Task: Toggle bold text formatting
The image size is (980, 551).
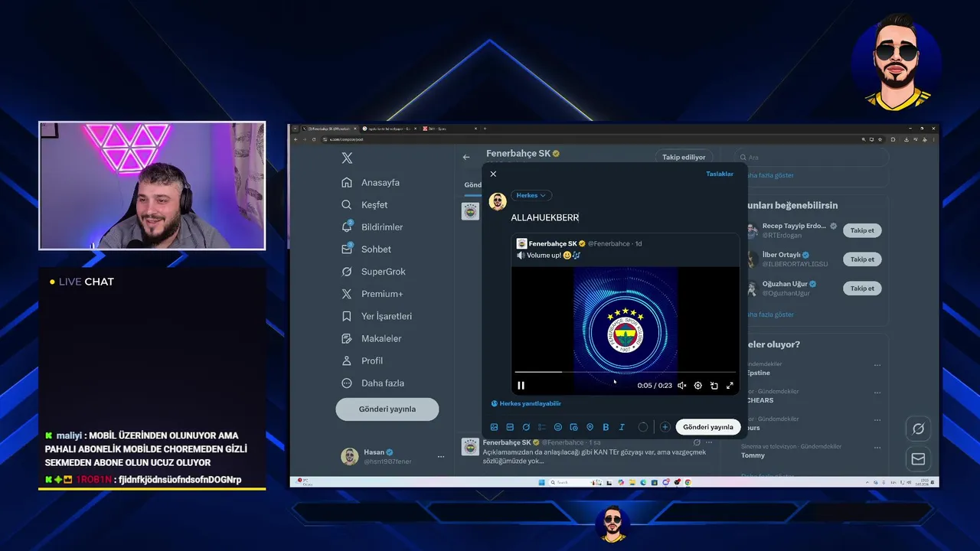Action: click(x=606, y=427)
